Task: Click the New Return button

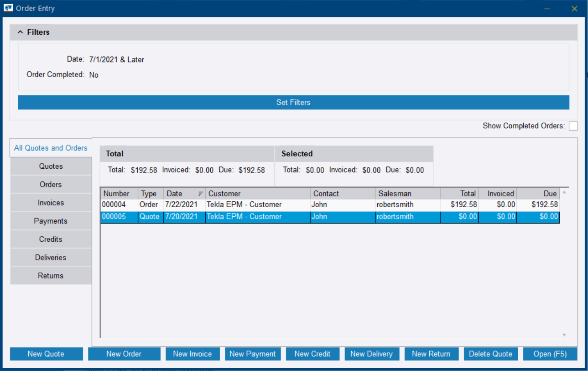Action: [431, 354]
